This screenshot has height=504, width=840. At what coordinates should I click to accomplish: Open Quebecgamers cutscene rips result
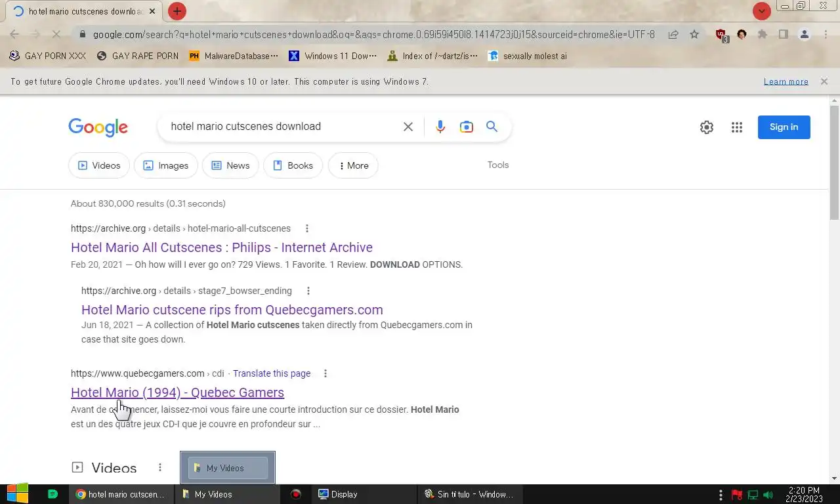click(x=232, y=310)
